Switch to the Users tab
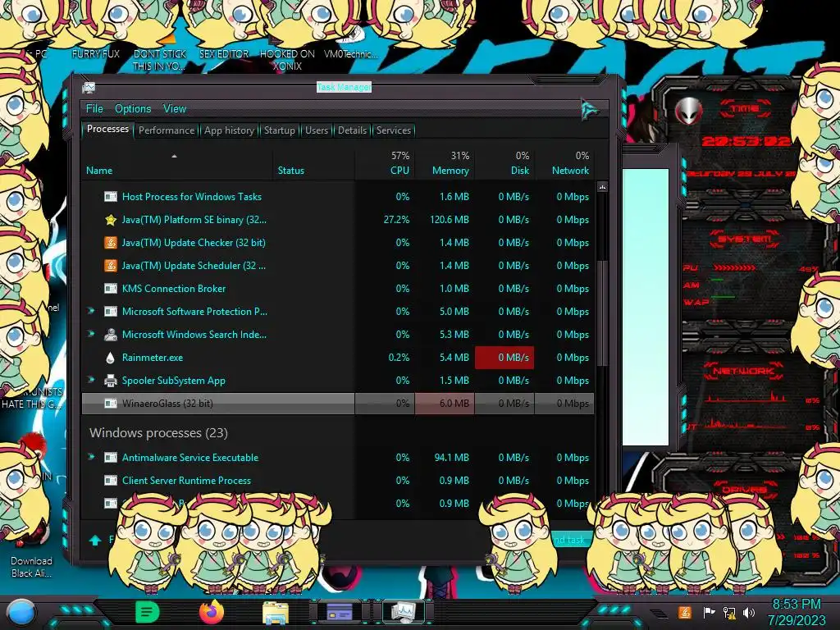The image size is (840, 630). tap(317, 130)
